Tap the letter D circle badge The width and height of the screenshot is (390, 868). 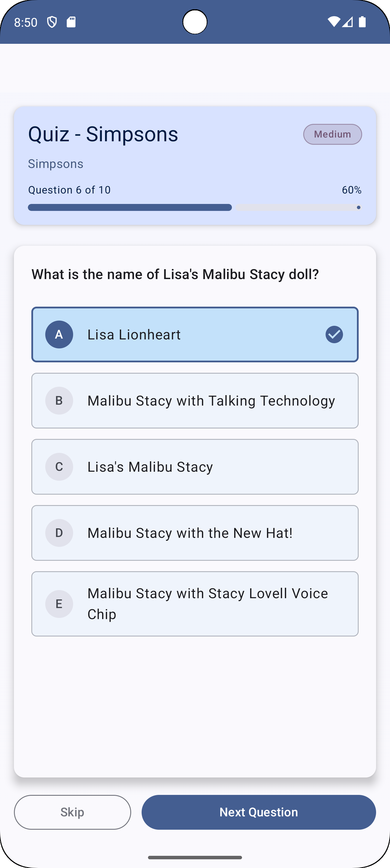[59, 532]
